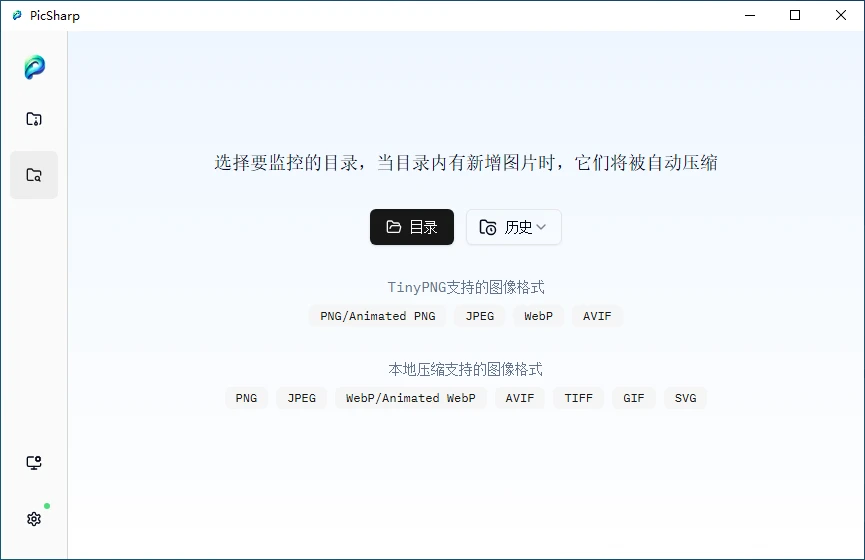Open the image compression folder page in sidebar
This screenshot has height=560, width=865.
(34, 119)
